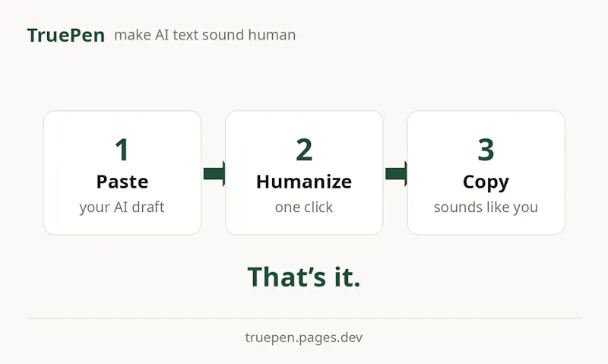Select 'sounds like you' caption
Viewport: 608px width, 364px height.
[486, 207]
